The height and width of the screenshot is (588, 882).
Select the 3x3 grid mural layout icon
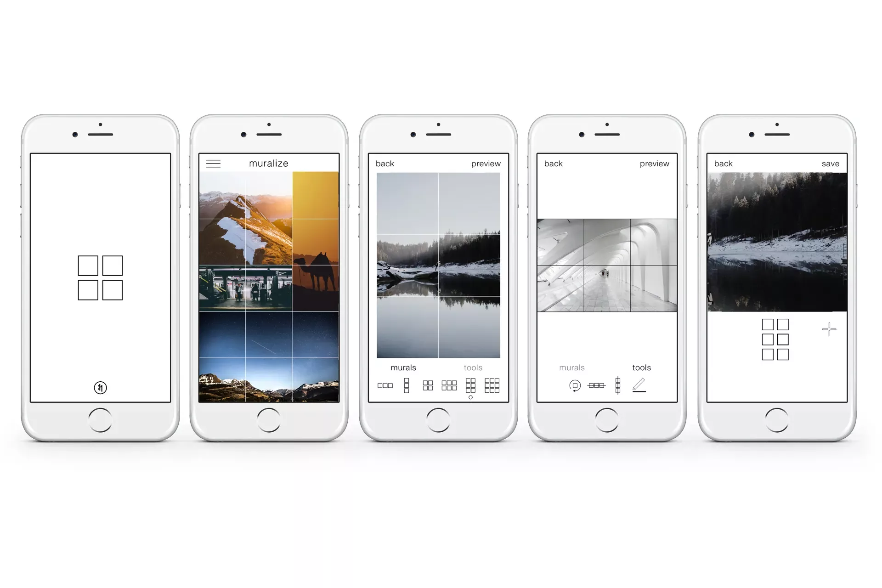(492, 385)
